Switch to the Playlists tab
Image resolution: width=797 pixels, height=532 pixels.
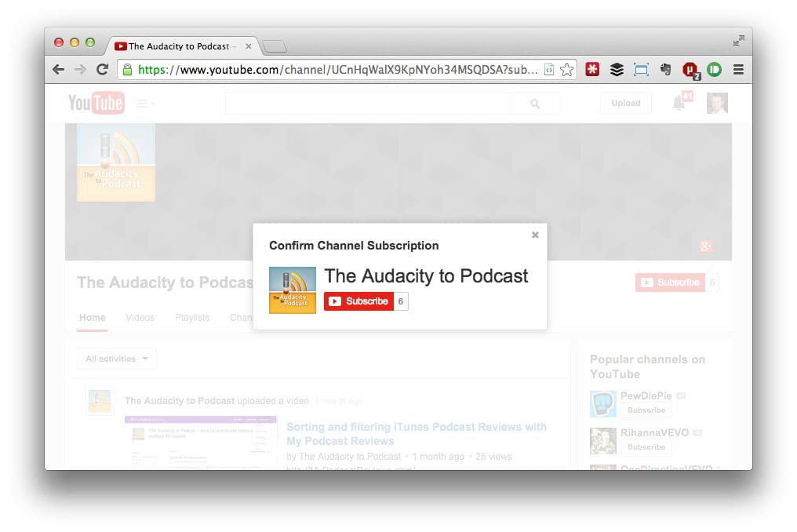coord(192,317)
